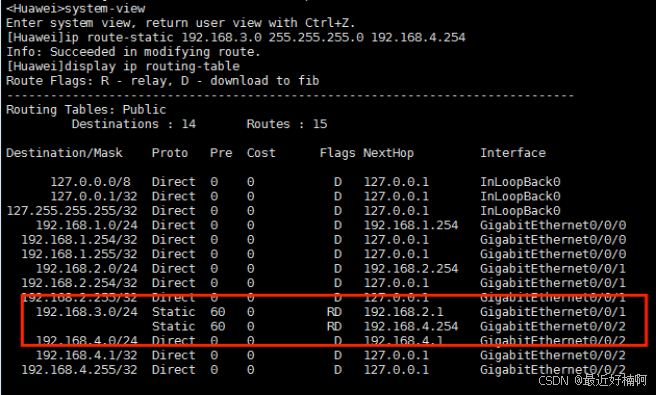This screenshot has width=656, height=395.
Task: Click the 'Interface' column header
Action: click(x=513, y=153)
